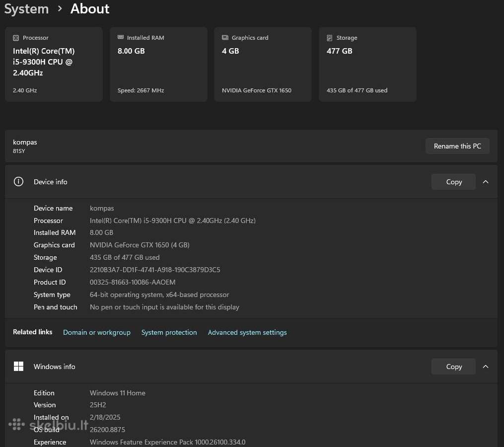The image size is (504, 447).
Task: Open Domain or workgroup link
Action: click(97, 332)
